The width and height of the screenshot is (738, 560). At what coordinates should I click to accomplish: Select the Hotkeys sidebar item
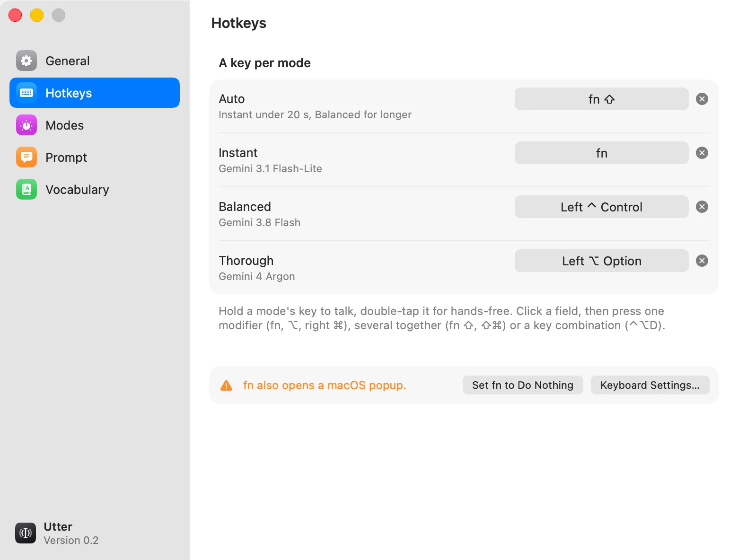(95, 93)
